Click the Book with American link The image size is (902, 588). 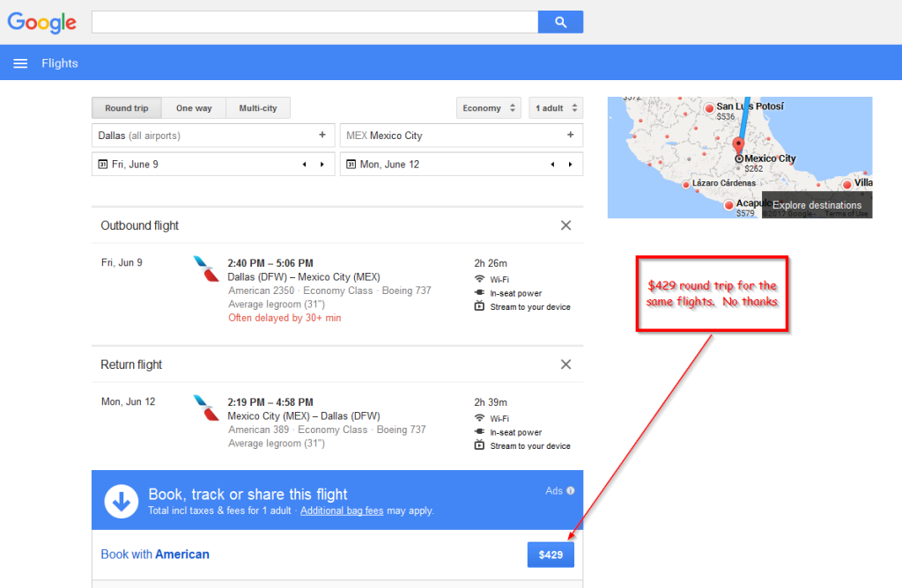tap(155, 554)
